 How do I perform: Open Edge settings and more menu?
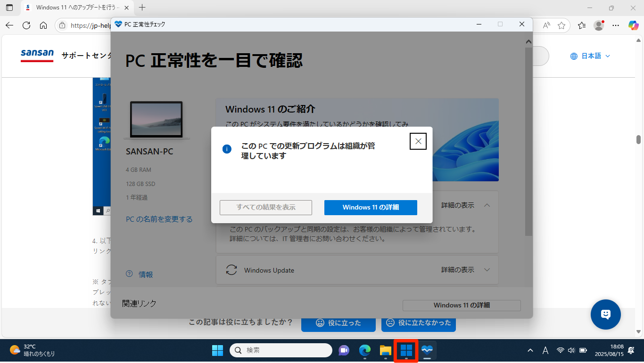click(x=615, y=25)
